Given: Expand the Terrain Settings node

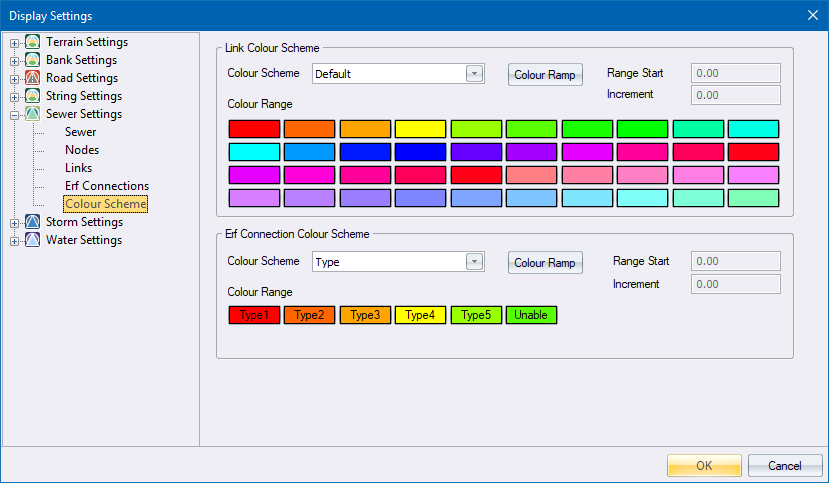Looking at the screenshot, I should (15, 43).
